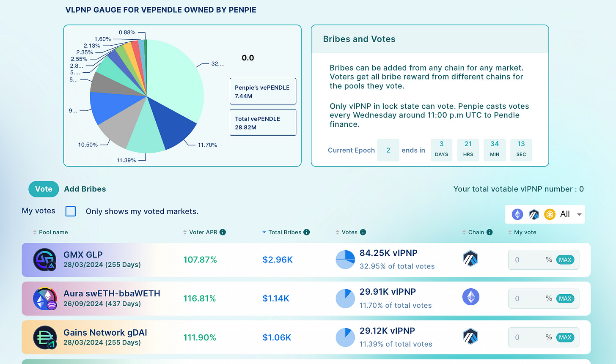Select the Vote tab

44,189
